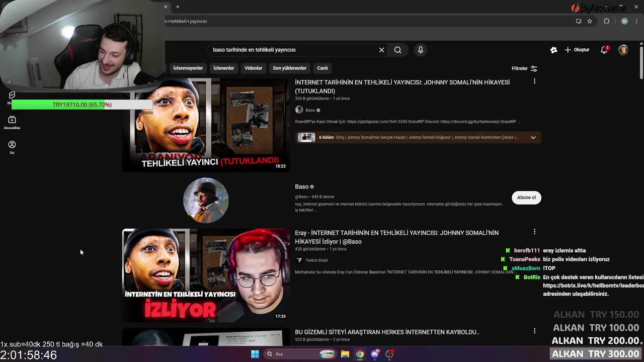
Task: Open options for the Johnny Somali Tutuklandı video
Action: point(534,81)
